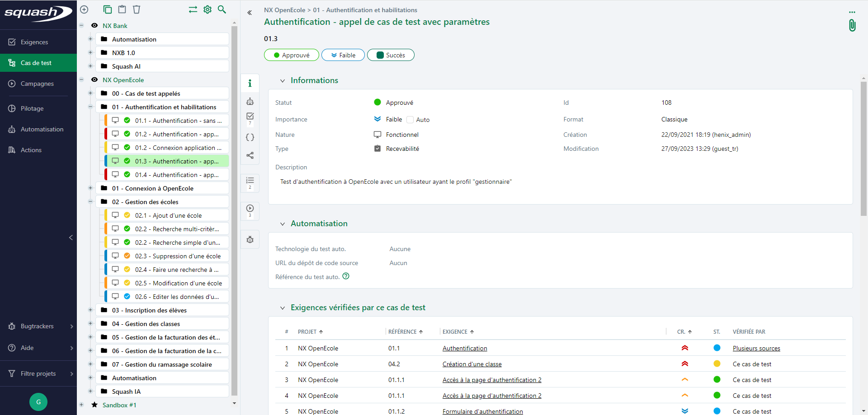Click the copy icon in tree toolbar
This screenshot has width=868, height=415.
coord(107,9)
